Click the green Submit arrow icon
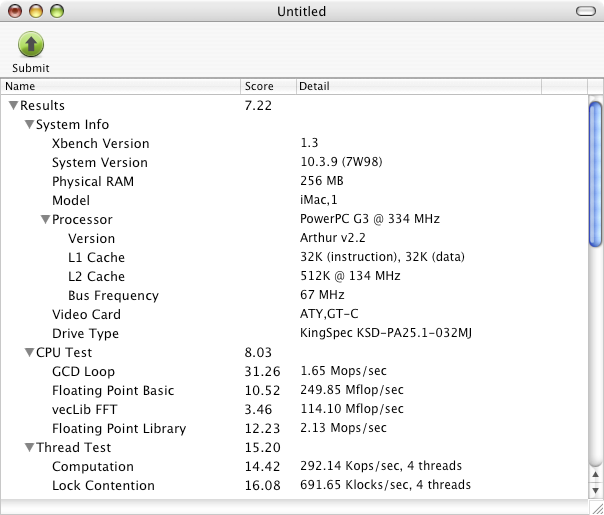604x515 pixels. (x=31, y=44)
